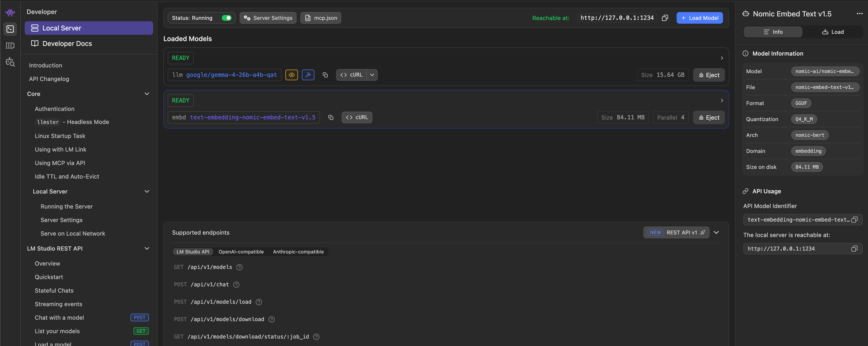Expand the gemma model card chevron
This screenshot has width=868, height=346.
click(x=721, y=58)
